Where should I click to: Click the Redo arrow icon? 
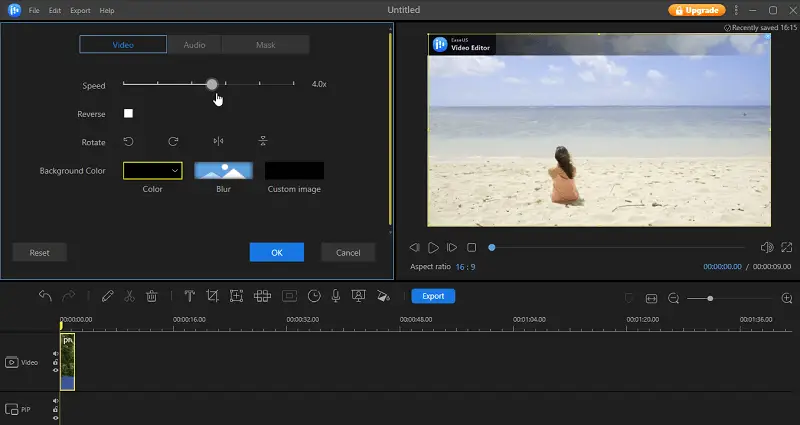pyautogui.click(x=68, y=296)
